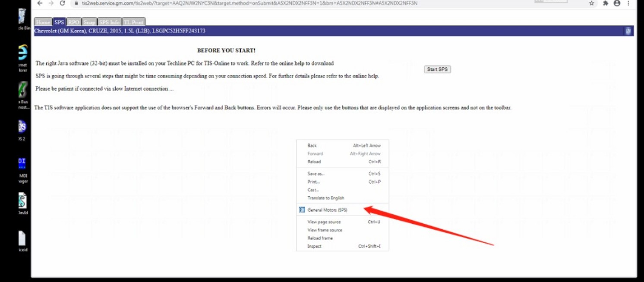Click the BEFORE YOU START! heading
The width and height of the screenshot is (644, 282).
[x=226, y=51]
